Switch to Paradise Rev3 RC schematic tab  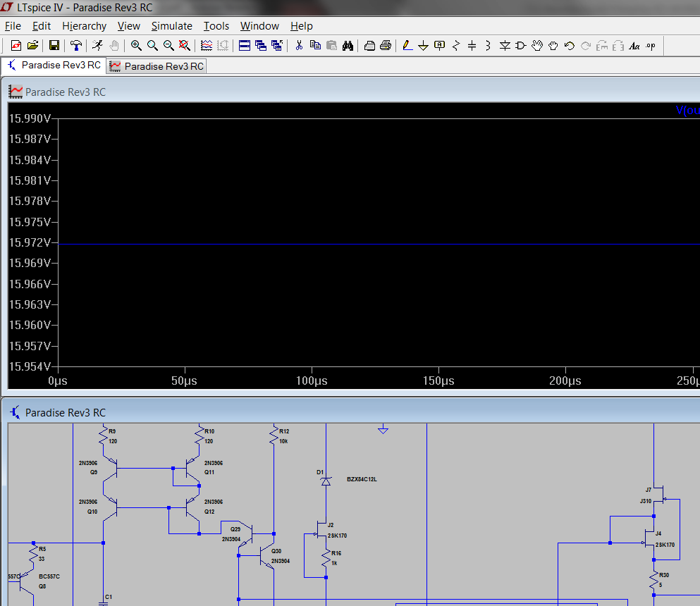click(54, 66)
